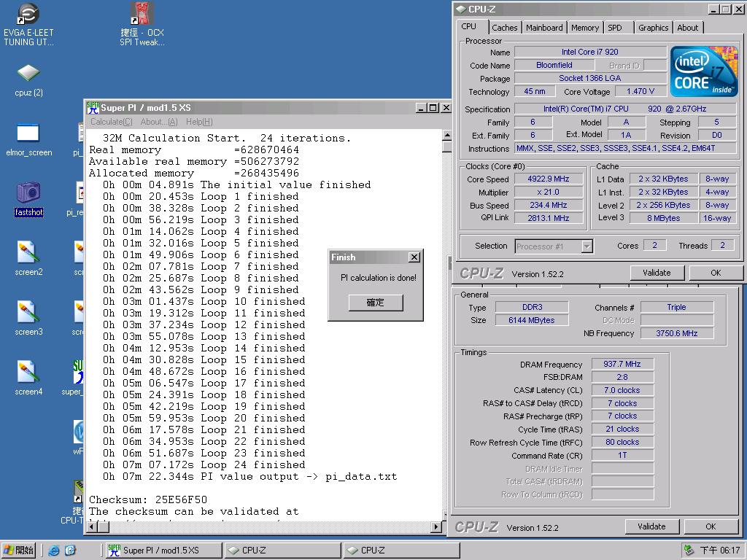Screen dimensions: 747x560
Task: Minimize the CPU-Z window
Action: pos(713,9)
